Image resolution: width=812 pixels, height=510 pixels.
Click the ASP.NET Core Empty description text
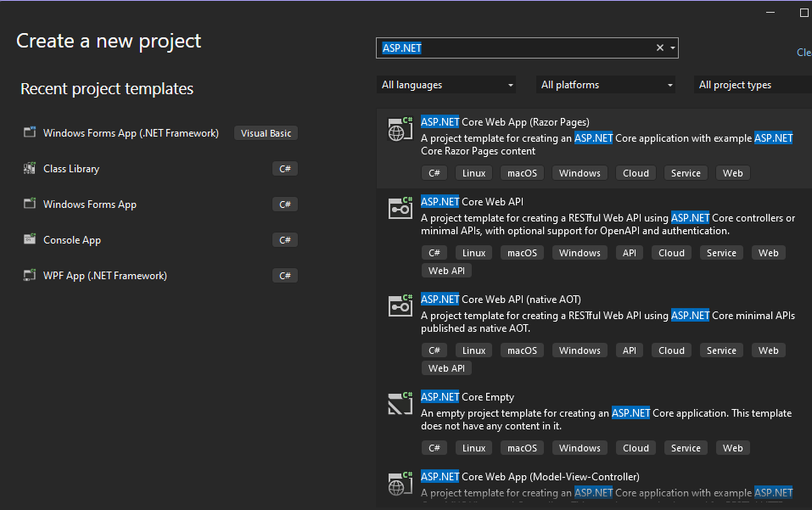tap(606, 419)
